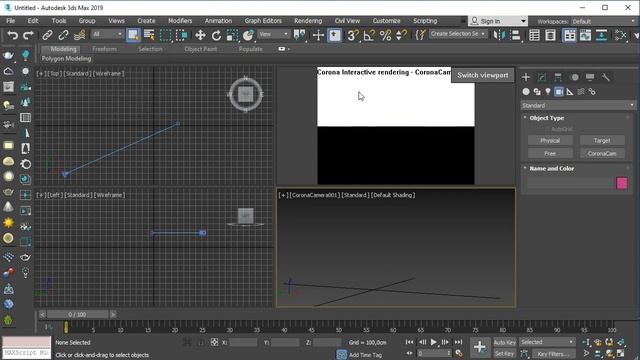Viewport: 640px width, 360px height.
Task: Activate the Select and Link tool
Action: pos(47,36)
